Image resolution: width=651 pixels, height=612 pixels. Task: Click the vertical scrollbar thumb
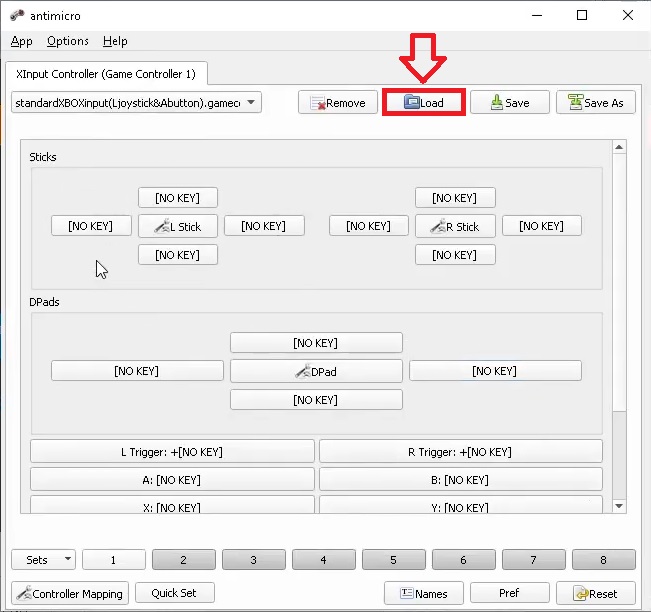point(619,282)
